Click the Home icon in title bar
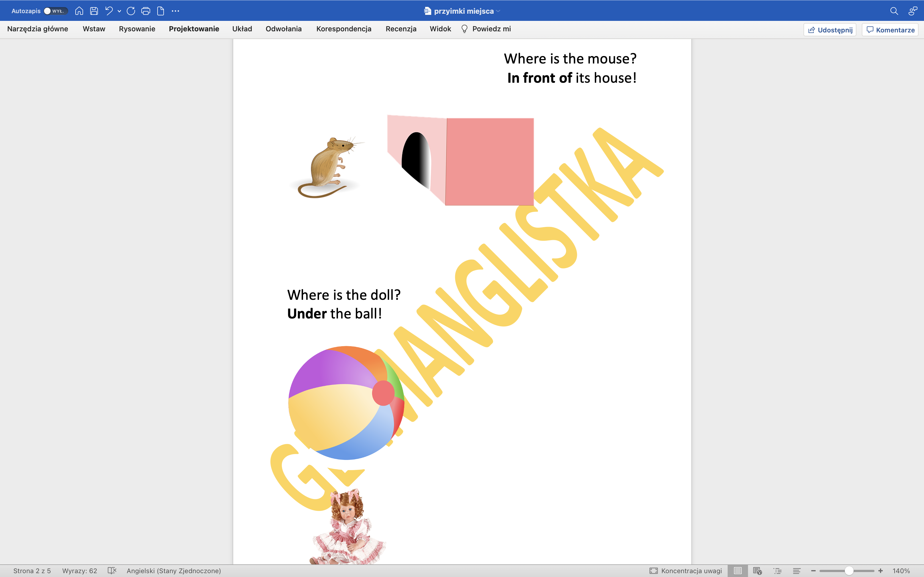Viewport: 924px width, 577px height. pos(79,11)
